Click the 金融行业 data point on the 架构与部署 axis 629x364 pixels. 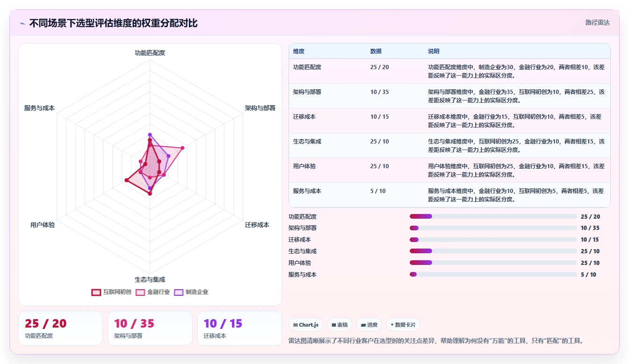(182, 148)
